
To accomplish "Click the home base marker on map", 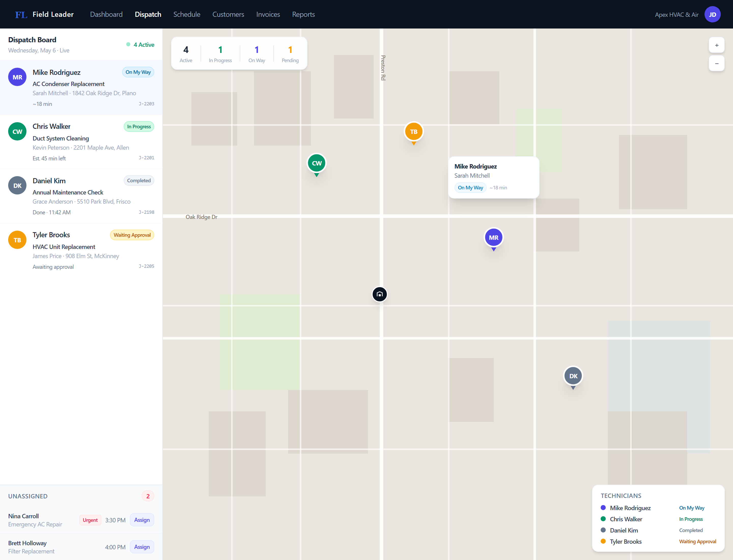I will [x=379, y=294].
